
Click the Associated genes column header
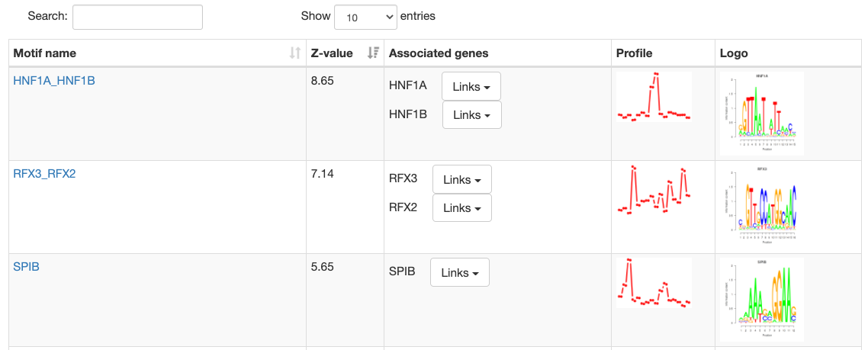point(439,53)
